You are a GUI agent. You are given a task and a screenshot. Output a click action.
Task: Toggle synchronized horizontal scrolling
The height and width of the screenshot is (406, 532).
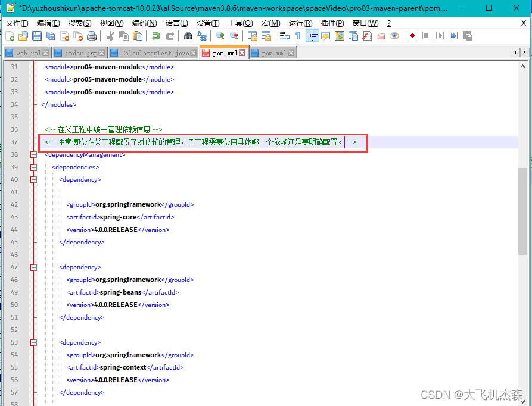[x=266, y=36]
